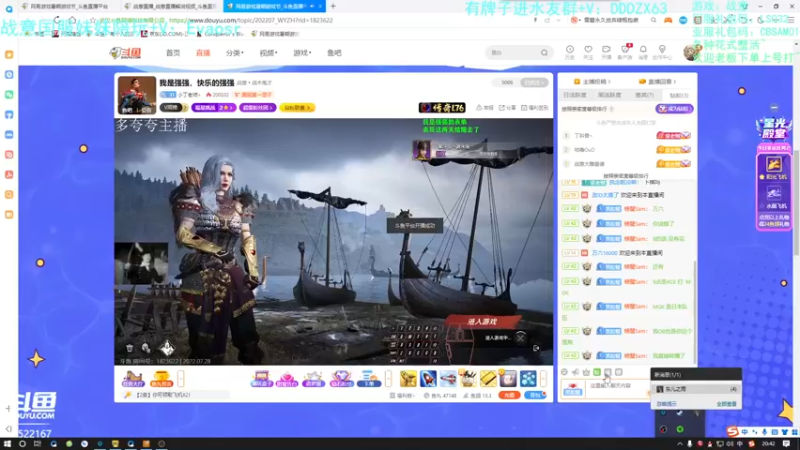The width and height of the screenshot is (800, 450).
Task: Open the 福星挑战 purple pill
Action: [214, 108]
